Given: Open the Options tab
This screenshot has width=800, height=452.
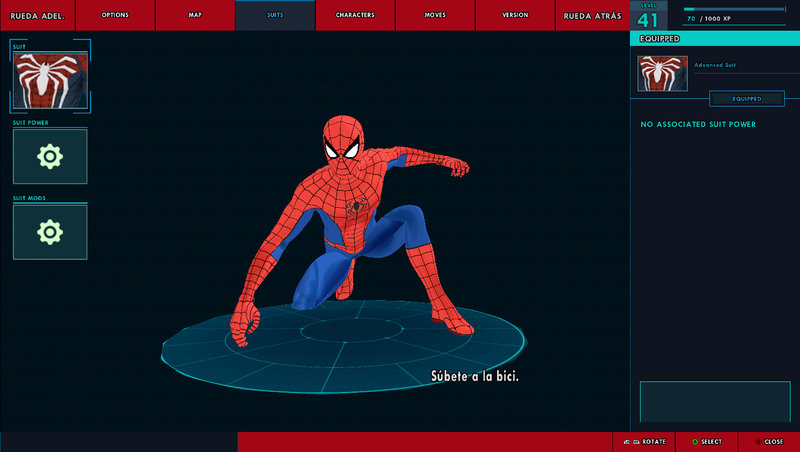Looking at the screenshot, I should click(x=115, y=15).
